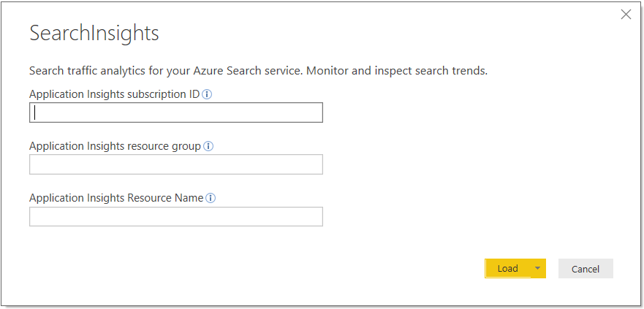This screenshot has height=309, width=644.
Task: Click the 'Application Insights Resource Name' label text
Action: [116, 198]
